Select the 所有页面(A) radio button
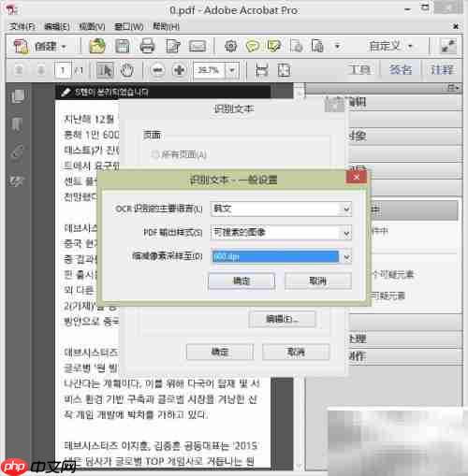Screen dimensions: 468x476 tap(154, 154)
